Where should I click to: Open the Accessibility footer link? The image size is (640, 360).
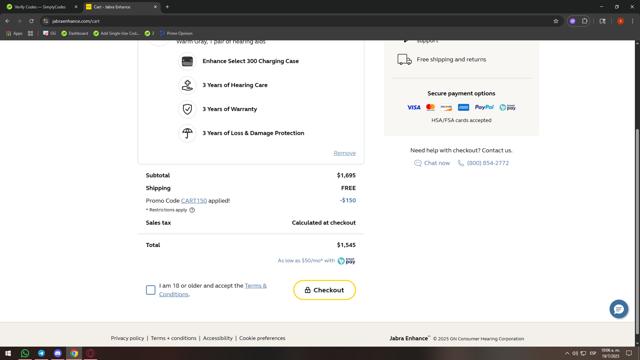tap(218, 338)
